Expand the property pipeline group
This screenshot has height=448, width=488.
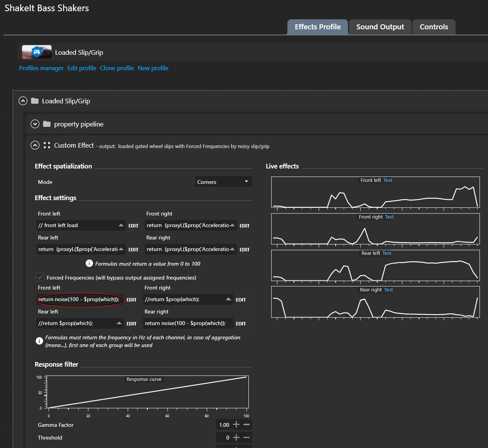click(x=35, y=124)
